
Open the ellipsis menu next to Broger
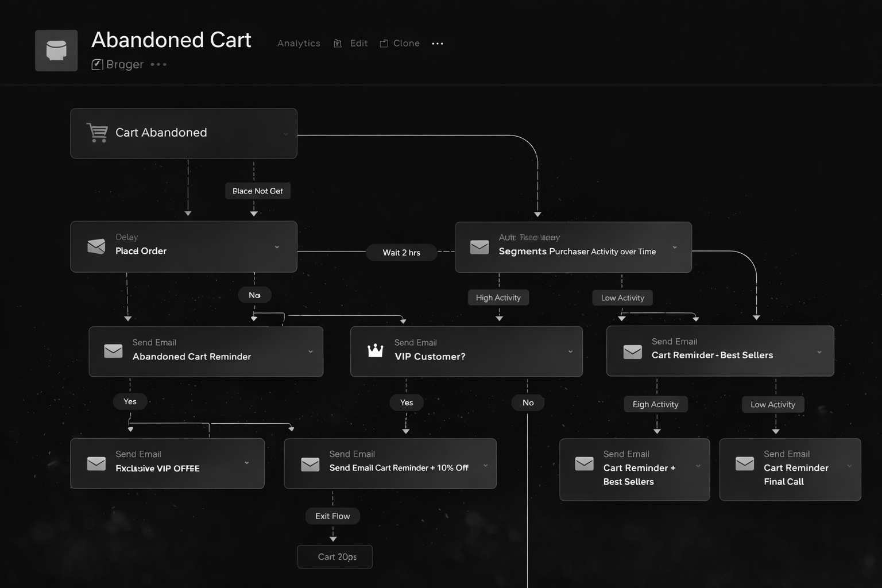pos(158,64)
